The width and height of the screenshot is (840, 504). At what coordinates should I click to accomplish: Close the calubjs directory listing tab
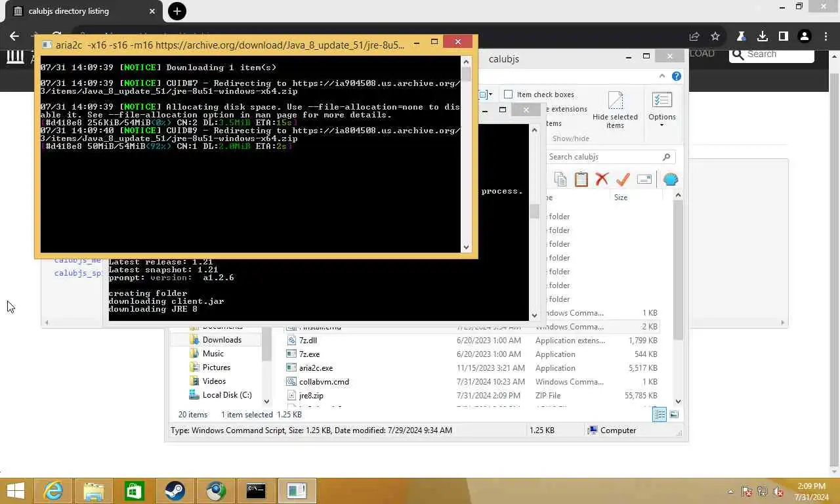pyautogui.click(x=152, y=11)
